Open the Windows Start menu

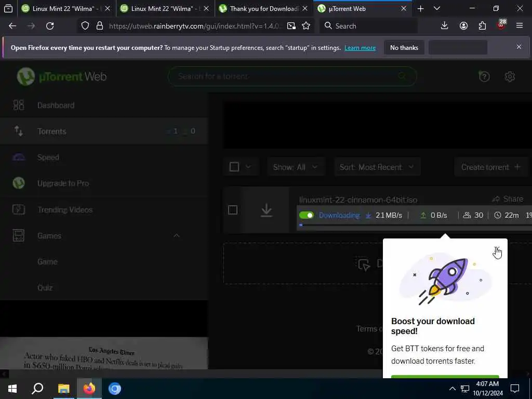(12, 389)
